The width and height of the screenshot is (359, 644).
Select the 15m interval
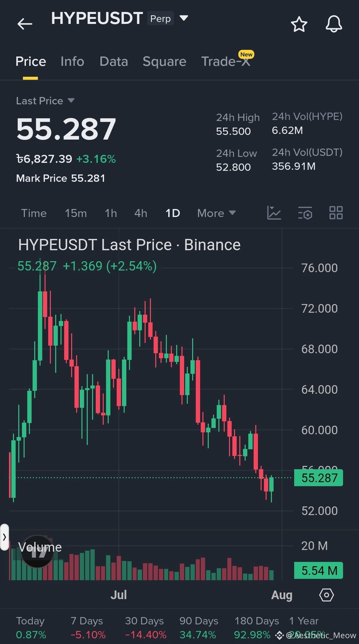tap(76, 213)
